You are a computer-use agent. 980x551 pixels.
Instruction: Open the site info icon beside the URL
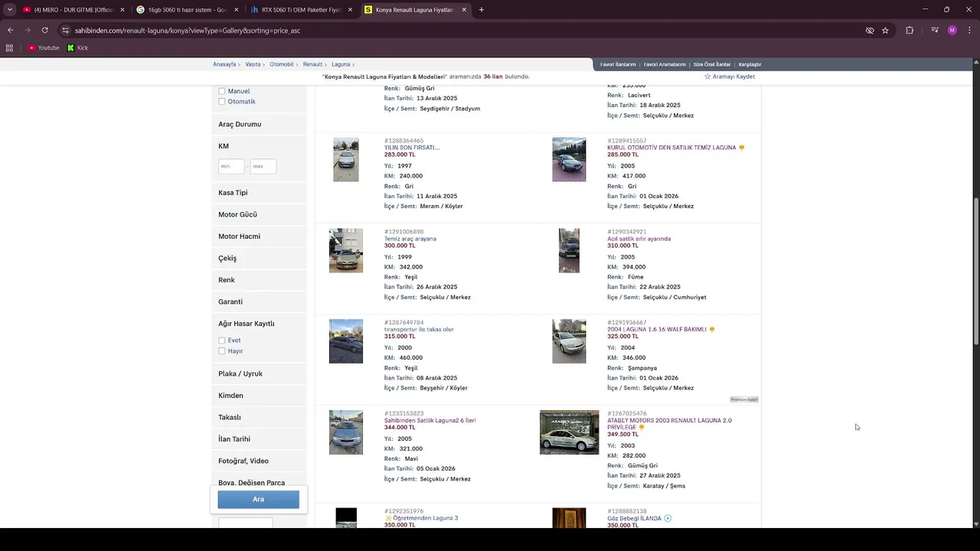tap(66, 31)
